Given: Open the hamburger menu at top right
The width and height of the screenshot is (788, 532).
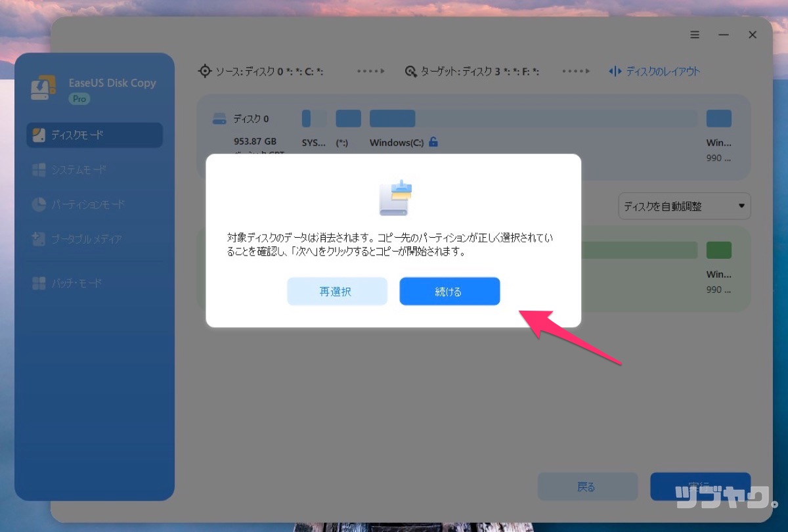Looking at the screenshot, I should pyautogui.click(x=695, y=34).
